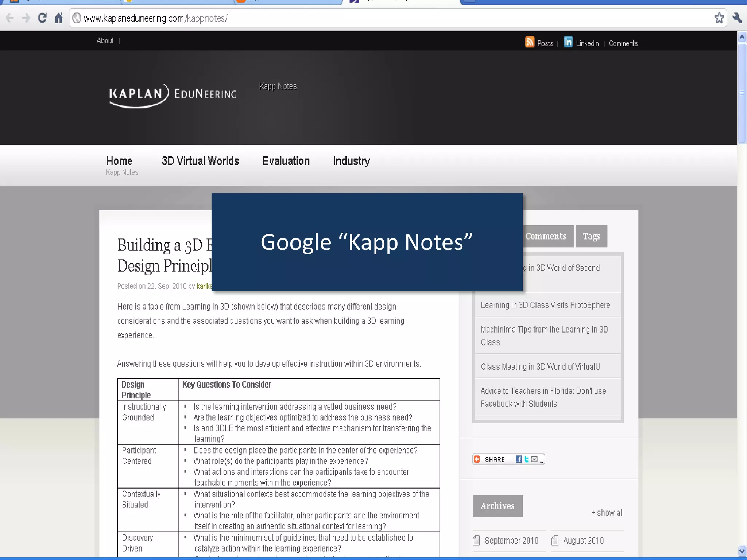The height and width of the screenshot is (560, 747).
Task: Open the September 2010 archive
Action: pyautogui.click(x=511, y=540)
